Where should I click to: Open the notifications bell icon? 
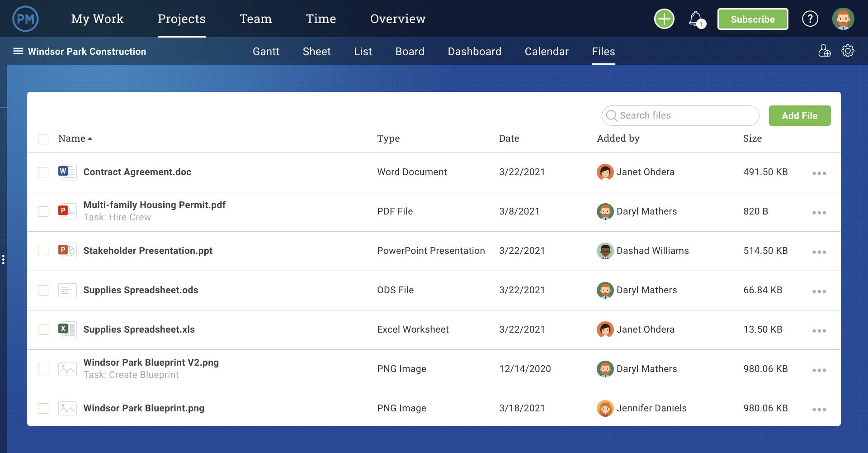[697, 19]
